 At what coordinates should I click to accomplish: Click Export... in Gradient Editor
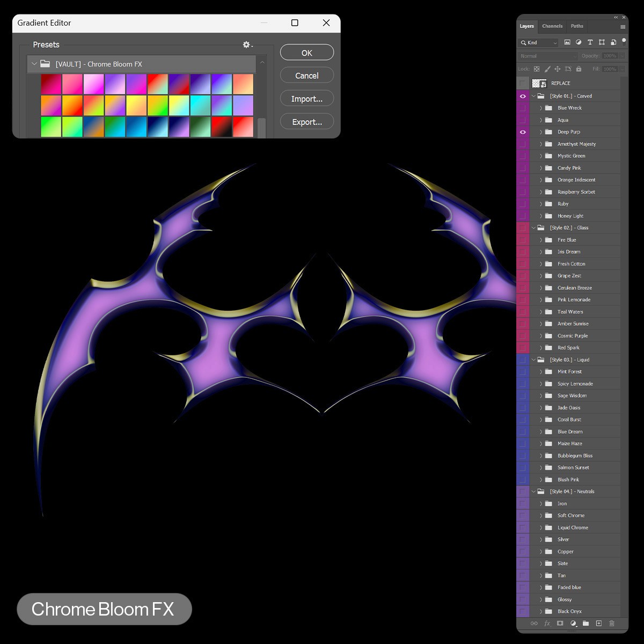(307, 122)
